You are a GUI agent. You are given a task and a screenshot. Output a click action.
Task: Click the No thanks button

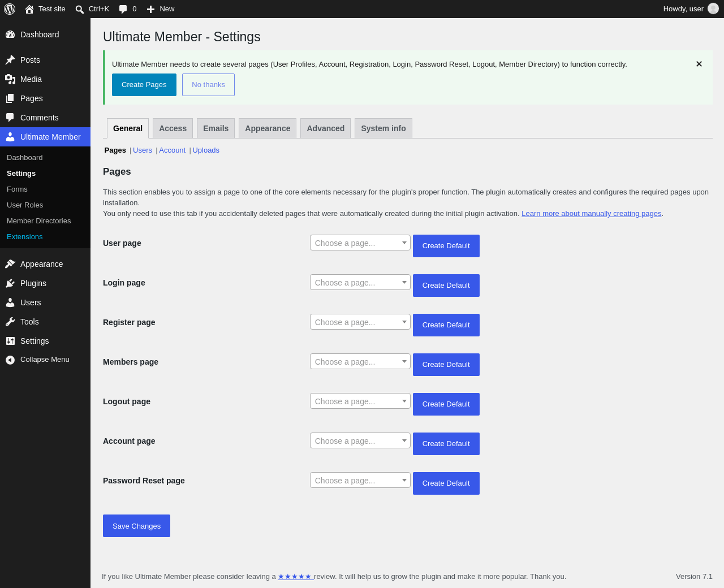(x=208, y=85)
